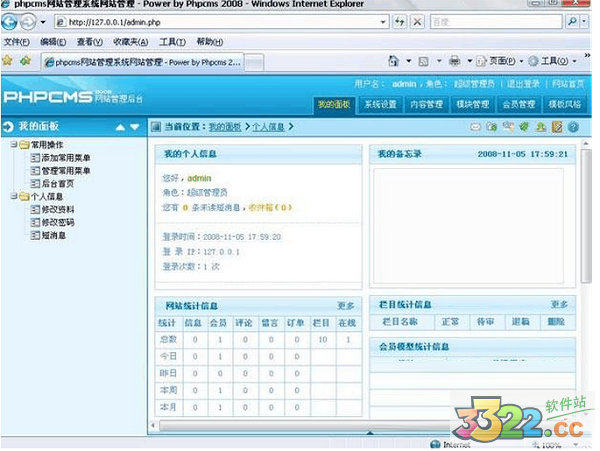600x451 pixels.
Task: Click 更多 in 栏目统计信息 panel
Action: [x=559, y=304]
